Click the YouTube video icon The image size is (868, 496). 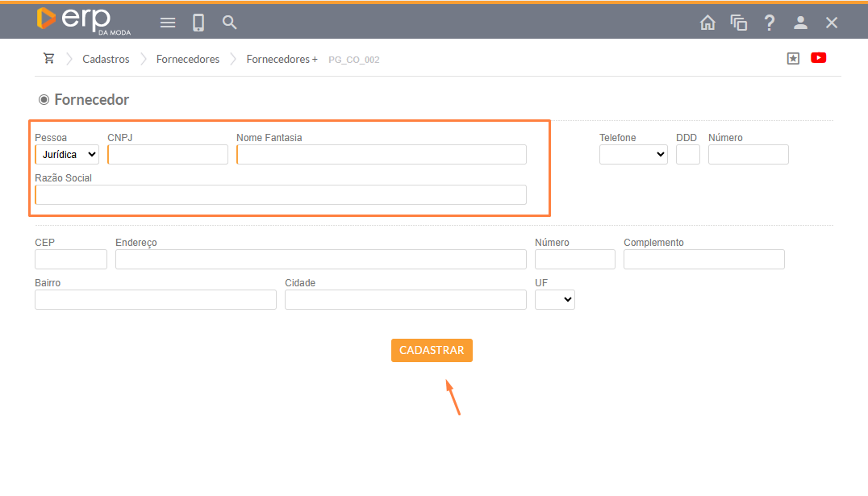click(818, 58)
